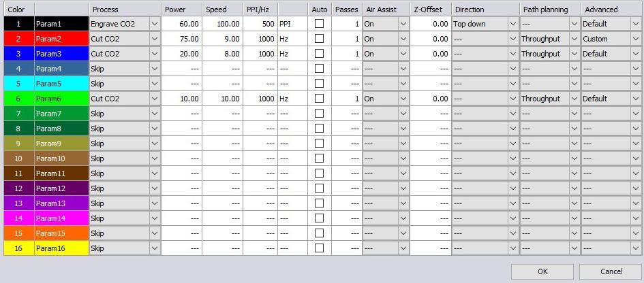644x283 pixels.
Task: Click the Power field showing 75.00
Action: pyautogui.click(x=181, y=39)
